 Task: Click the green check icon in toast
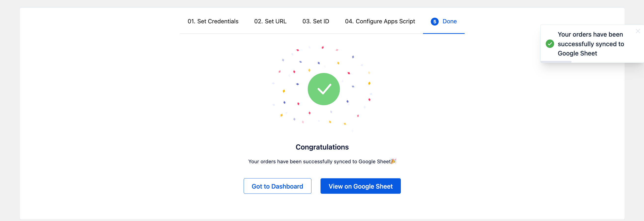[550, 44]
